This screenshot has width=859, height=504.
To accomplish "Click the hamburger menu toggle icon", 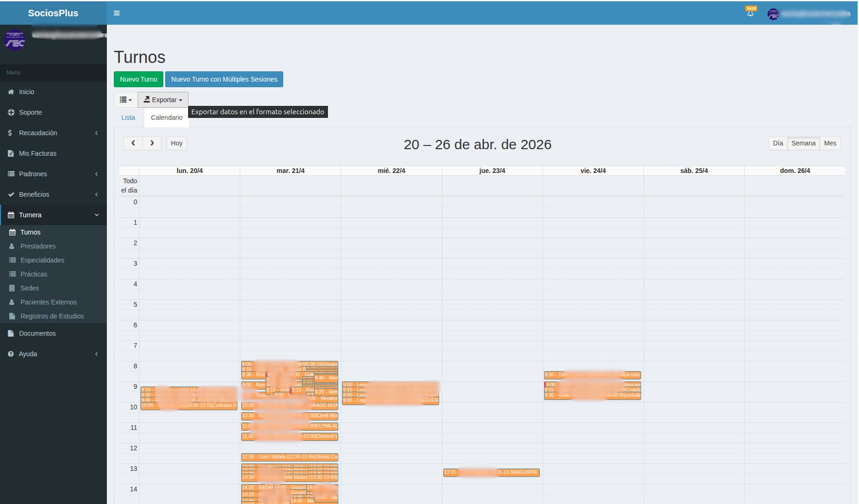I will coord(117,13).
